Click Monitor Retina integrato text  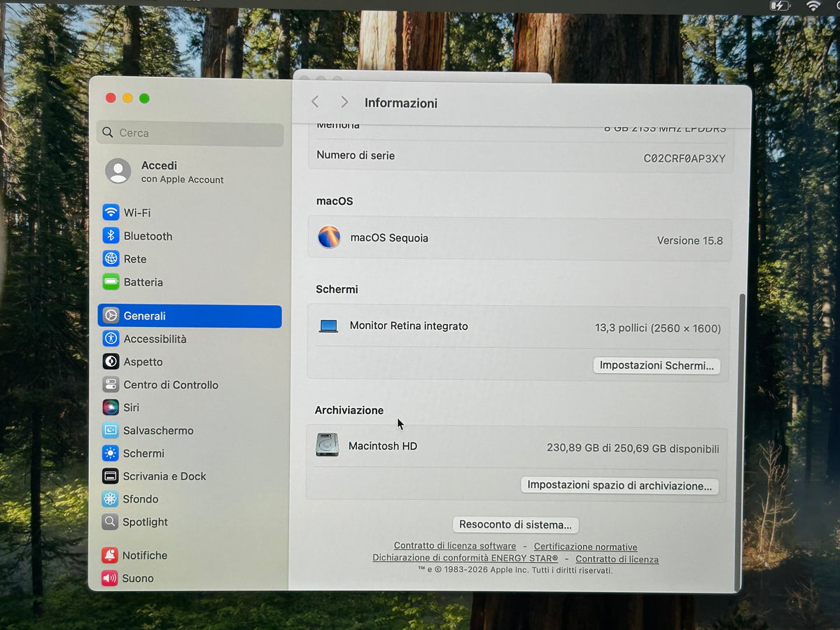pyautogui.click(x=409, y=326)
